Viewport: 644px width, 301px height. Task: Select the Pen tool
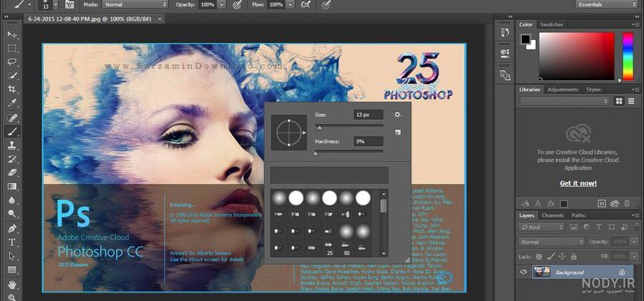click(12, 228)
